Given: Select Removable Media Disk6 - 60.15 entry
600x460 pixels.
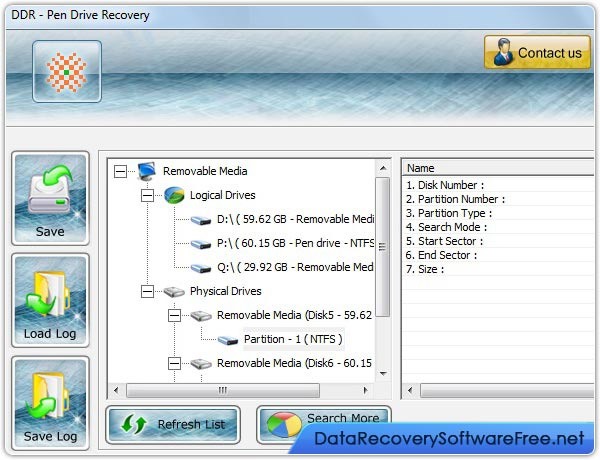Looking at the screenshot, I should (x=294, y=363).
